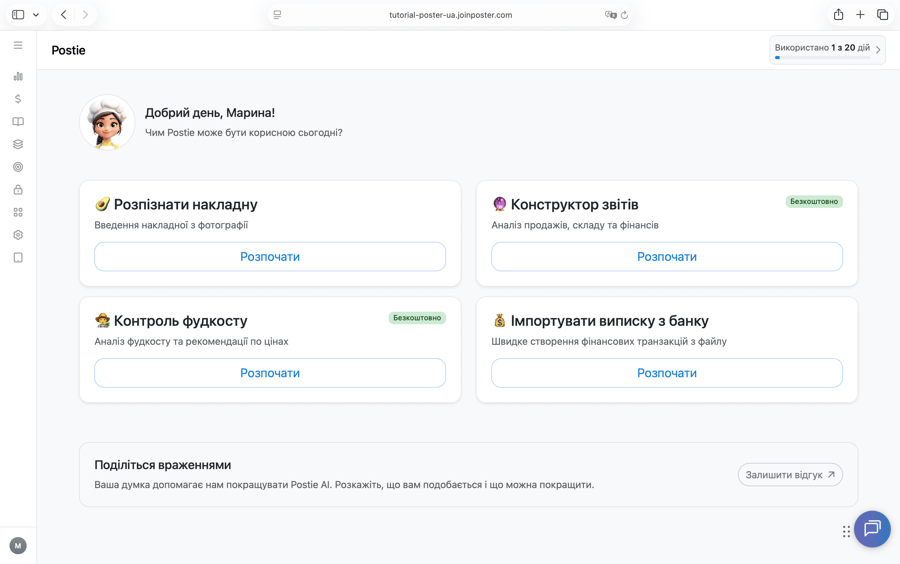Go forward in browser history
The image size is (900, 564).
[85, 15]
